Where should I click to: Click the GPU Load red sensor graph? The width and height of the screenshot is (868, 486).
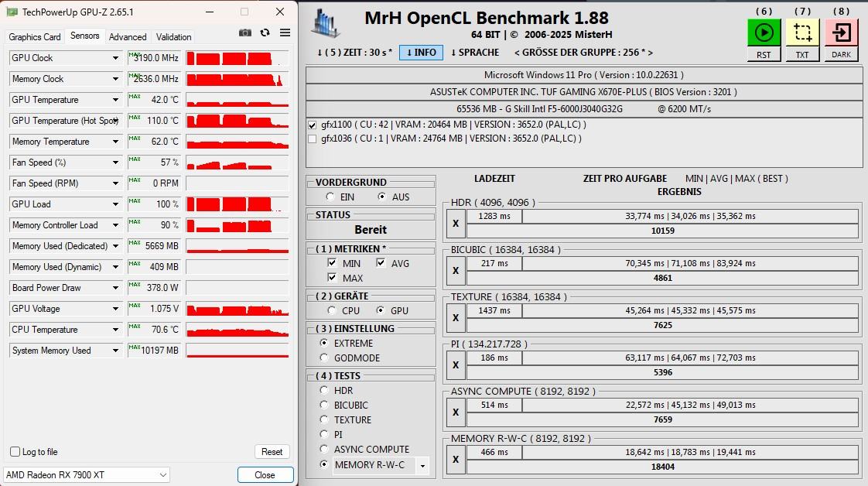[x=237, y=204]
